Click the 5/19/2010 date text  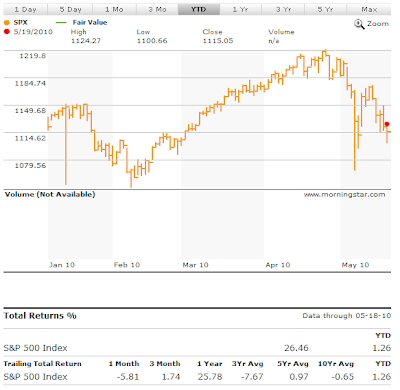(33, 32)
